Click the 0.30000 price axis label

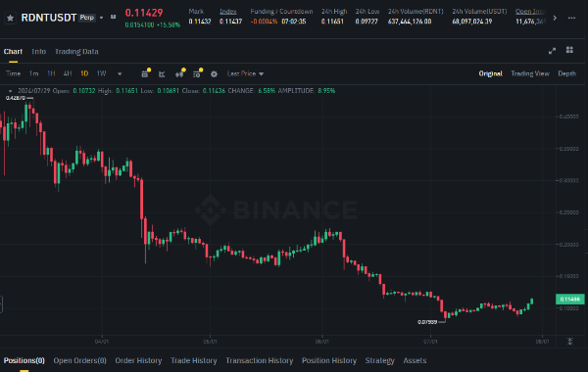[568, 180]
